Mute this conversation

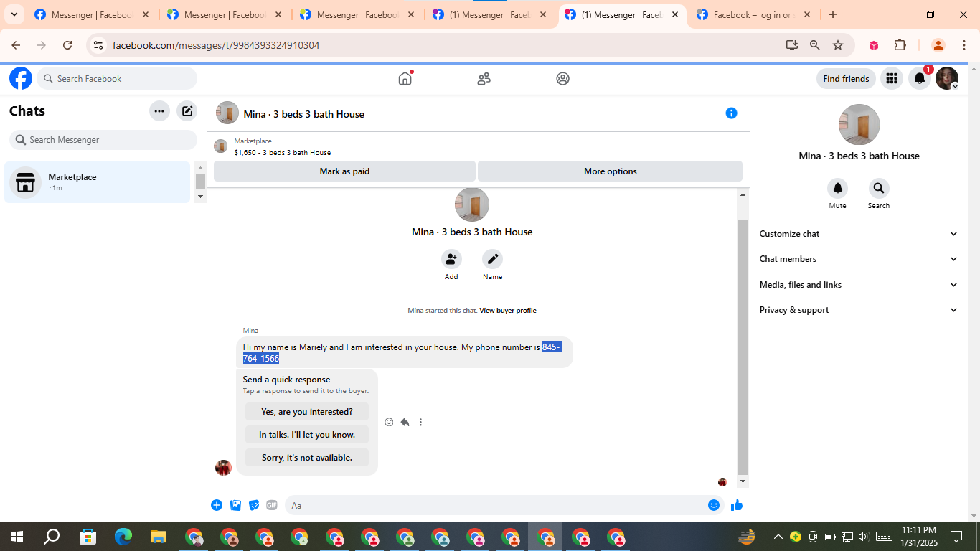pyautogui.click(x=837, y=189)
